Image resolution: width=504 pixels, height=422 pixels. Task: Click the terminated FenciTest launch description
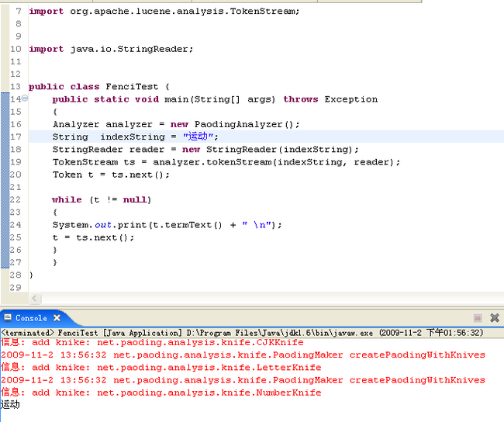[x=243, y=333]
